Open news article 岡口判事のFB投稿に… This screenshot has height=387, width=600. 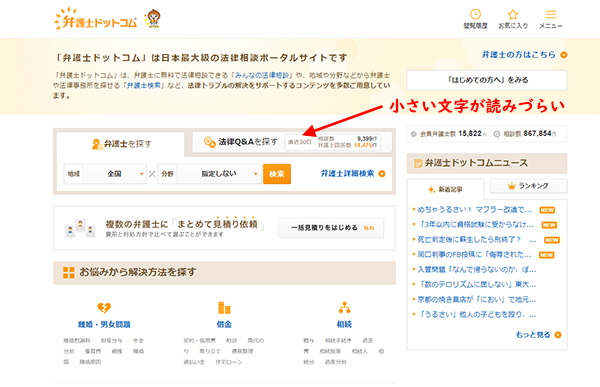point(474,255)
